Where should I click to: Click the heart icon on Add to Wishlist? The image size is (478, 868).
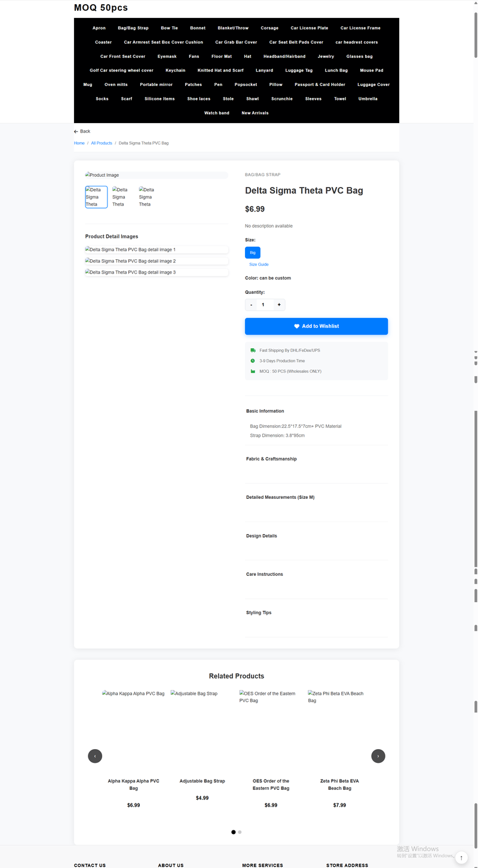[296, 326]
